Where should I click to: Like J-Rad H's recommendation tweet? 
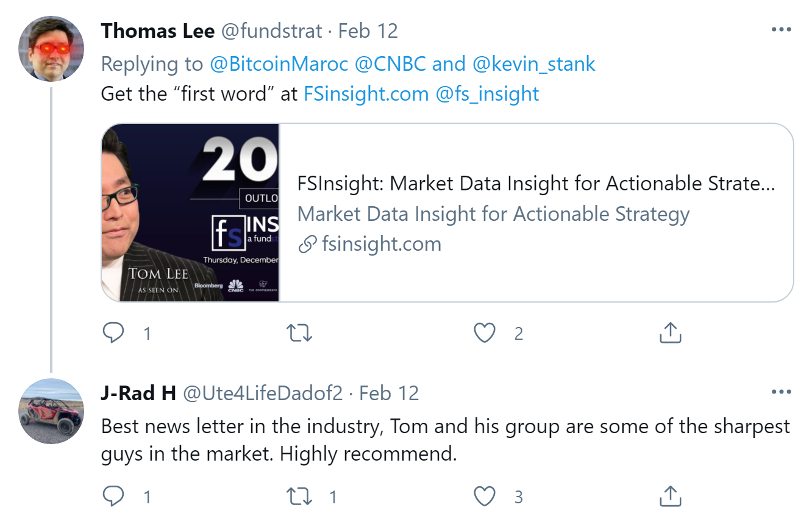(x=485, y=497)
